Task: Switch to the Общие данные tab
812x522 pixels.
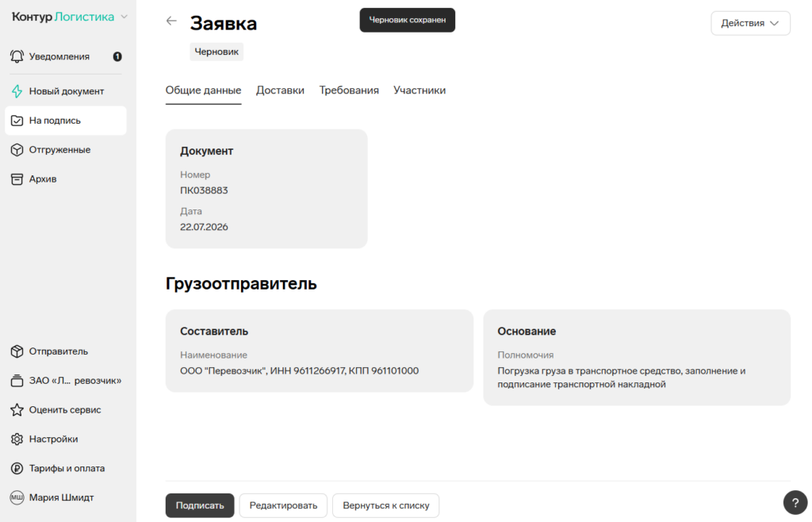Action: coord(204,90)
